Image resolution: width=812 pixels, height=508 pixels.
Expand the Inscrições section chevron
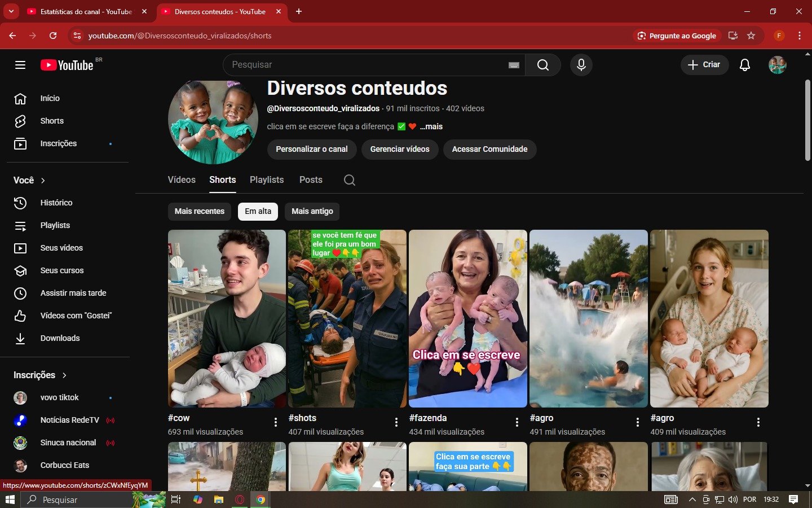point(64,375)
